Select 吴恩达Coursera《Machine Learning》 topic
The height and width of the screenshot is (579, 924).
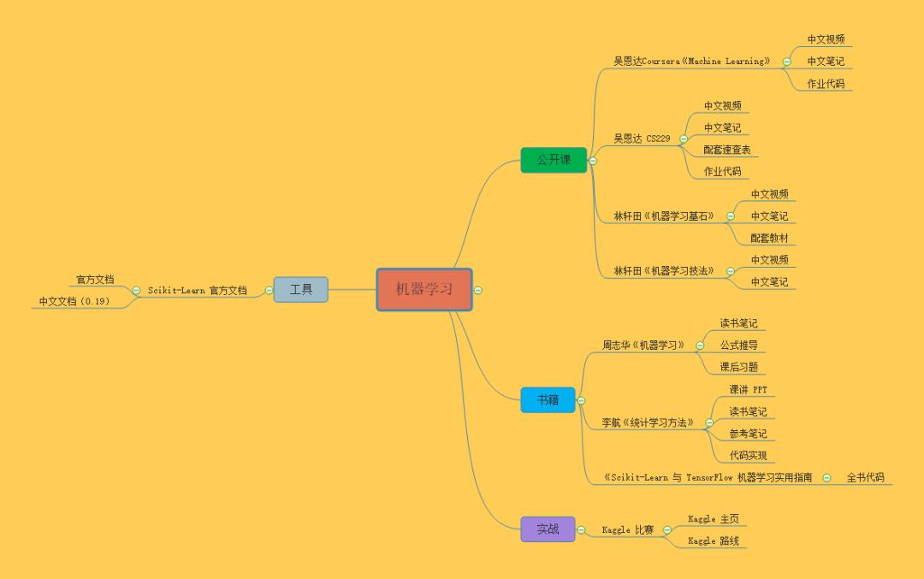pos(692,62)
